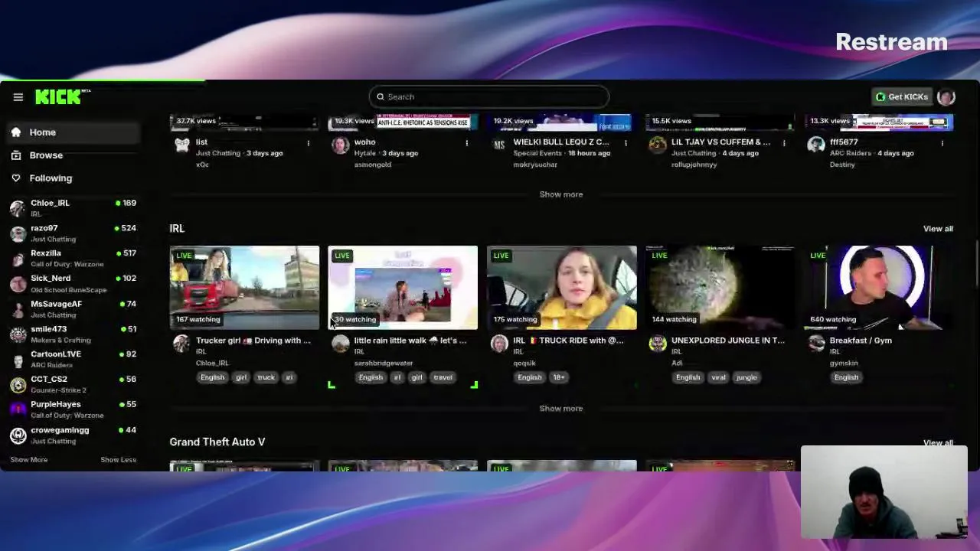This screenshot has width=980, height=551.
Task: Expand sidebar with Show More
Action: click(29, 460)
